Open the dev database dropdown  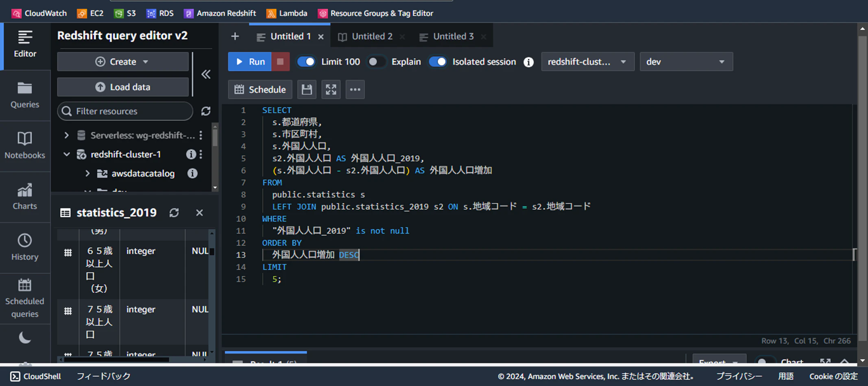[x=686, y=62]
